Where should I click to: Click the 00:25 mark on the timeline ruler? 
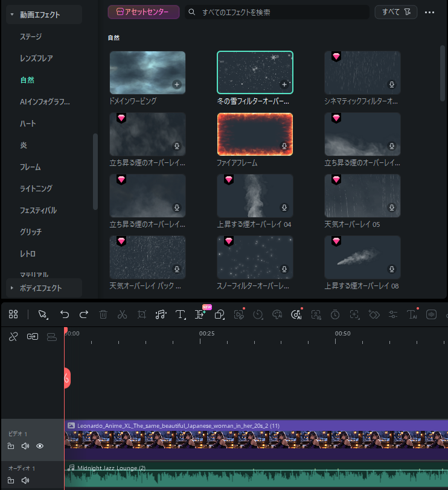click(206, 334)
